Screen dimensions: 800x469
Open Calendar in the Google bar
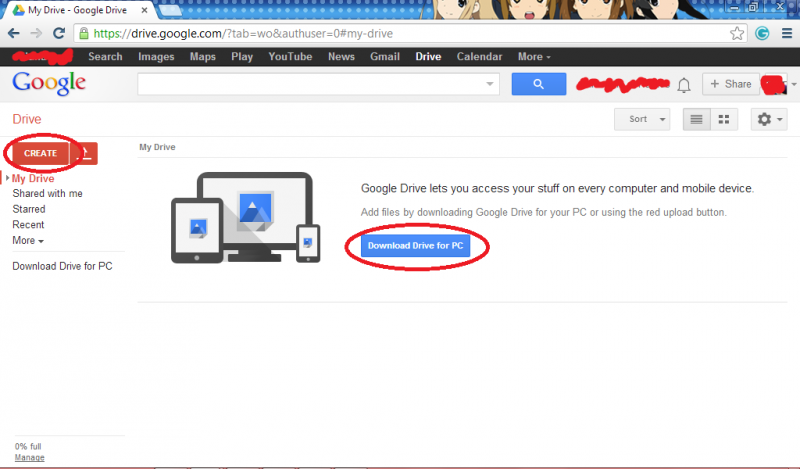pos(479,57)
